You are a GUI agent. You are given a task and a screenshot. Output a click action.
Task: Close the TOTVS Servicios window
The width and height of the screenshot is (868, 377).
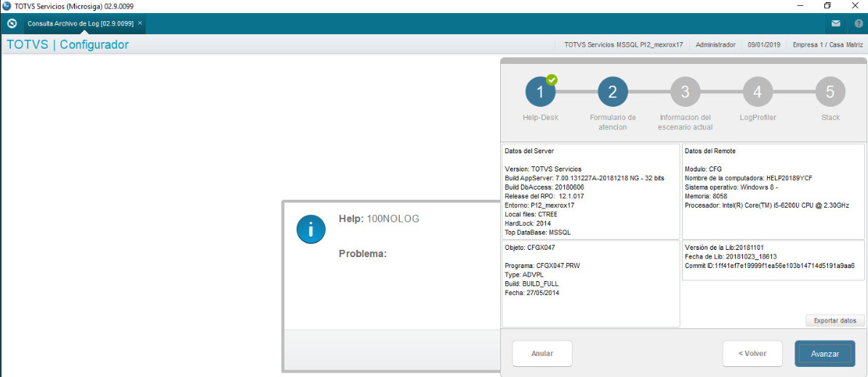tap(853, 6)
